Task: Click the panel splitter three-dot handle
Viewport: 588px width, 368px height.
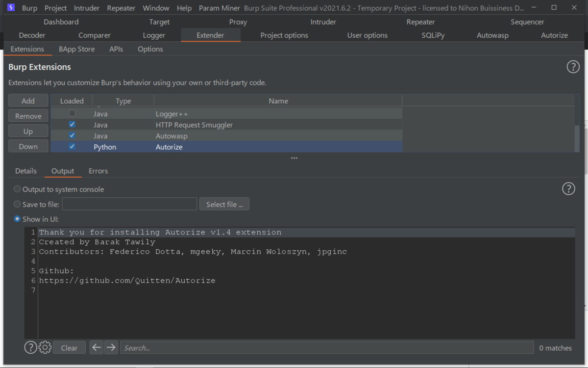Action: pyautogui.click(x=294, y=158)
